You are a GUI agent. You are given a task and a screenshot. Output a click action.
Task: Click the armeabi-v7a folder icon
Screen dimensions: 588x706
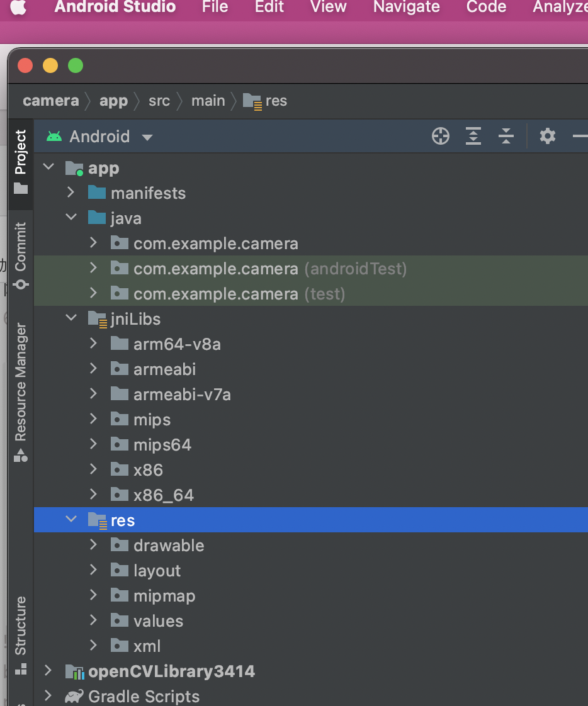[120, 393]
